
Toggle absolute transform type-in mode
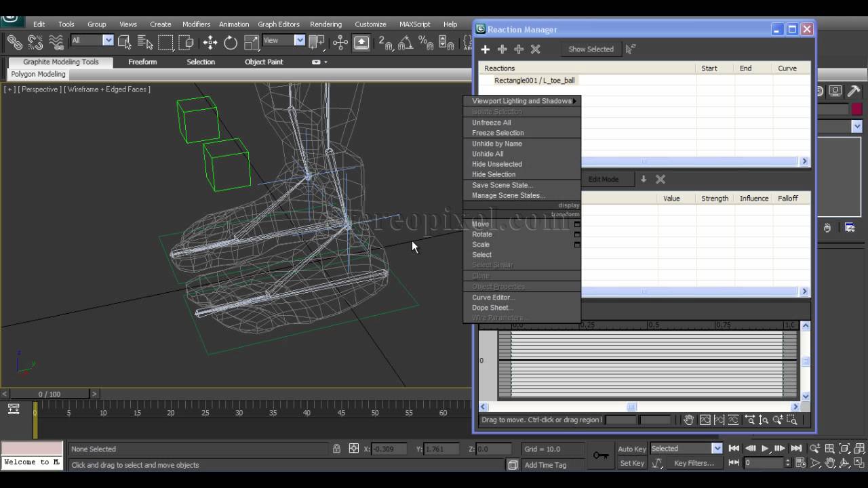[x=354, y=449]
